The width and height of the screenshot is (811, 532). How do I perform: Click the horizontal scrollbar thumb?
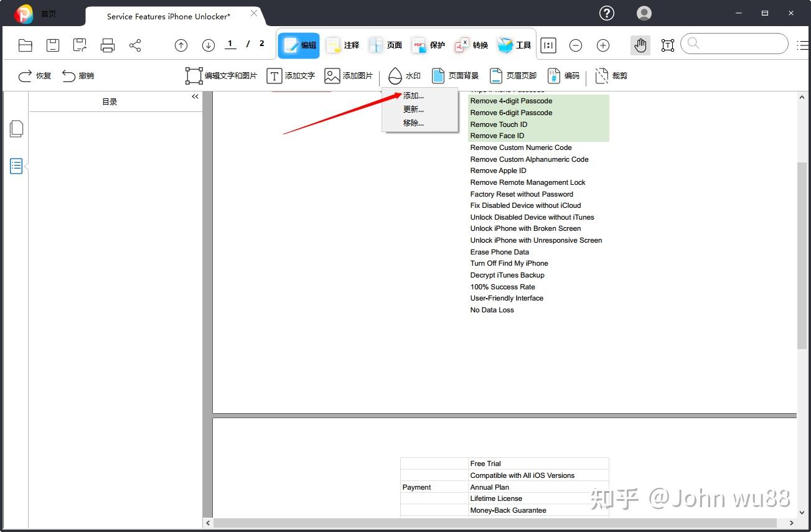point(495,523)
